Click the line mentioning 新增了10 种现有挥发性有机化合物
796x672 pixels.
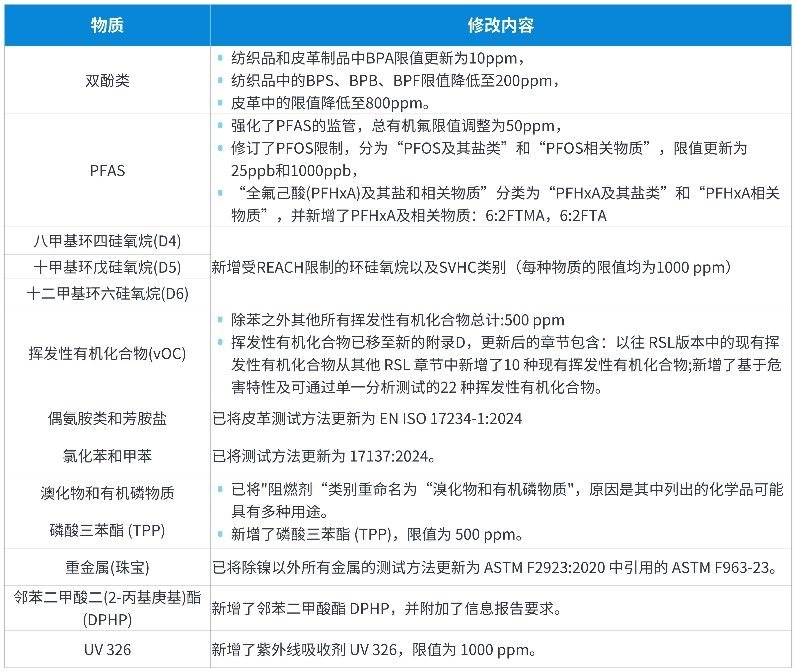(506, 365)
